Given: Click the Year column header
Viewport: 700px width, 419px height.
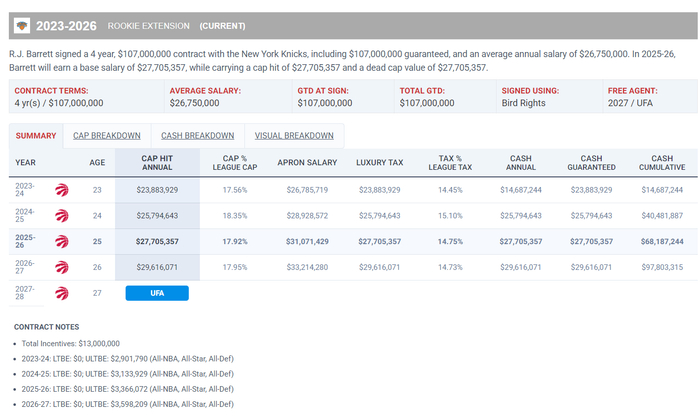Looking at the screenshot, I should tap(25, 162).
